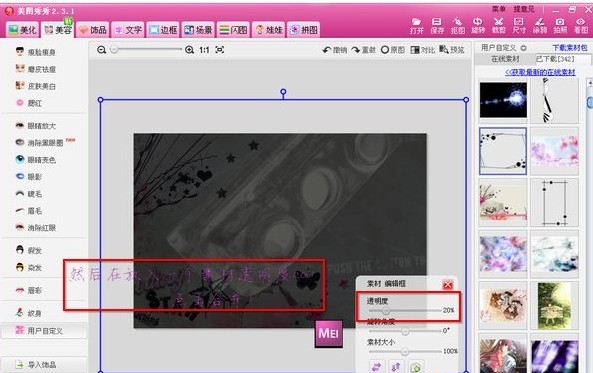Switch to the 饰品 tab
Screen dimensions: 593x373
tap(93, 30)
